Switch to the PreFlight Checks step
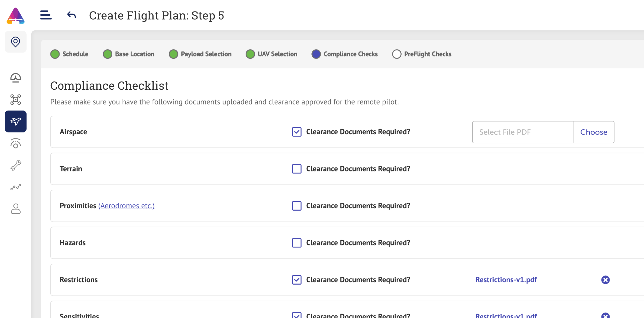The height and width of the screenshot is (318, 644). click(x=422, y=54)
